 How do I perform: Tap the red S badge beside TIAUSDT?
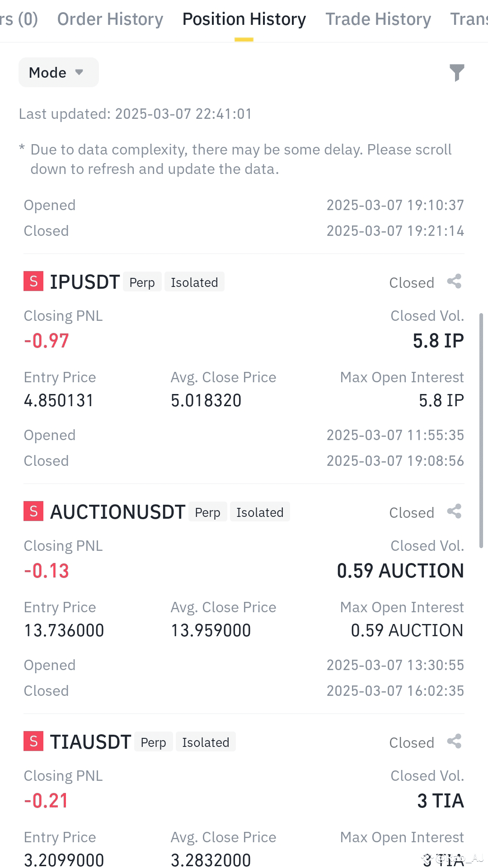pyautogui.click(x=33, y=741)
